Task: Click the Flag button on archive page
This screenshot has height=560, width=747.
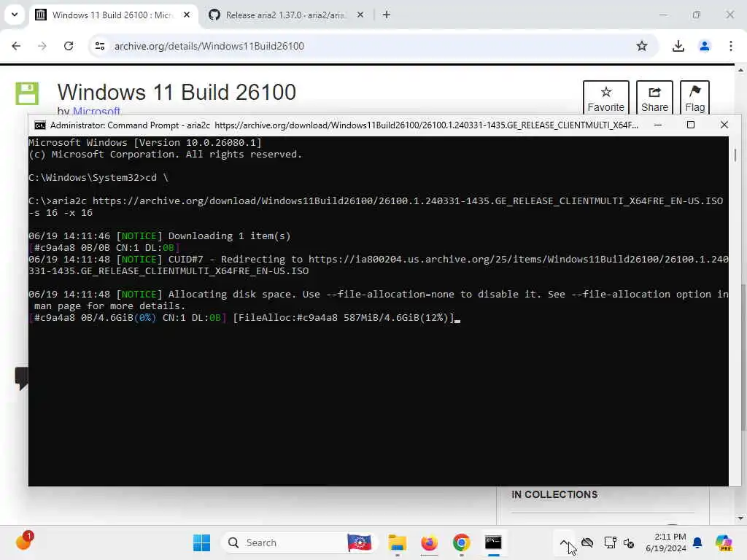Action: 694,98
